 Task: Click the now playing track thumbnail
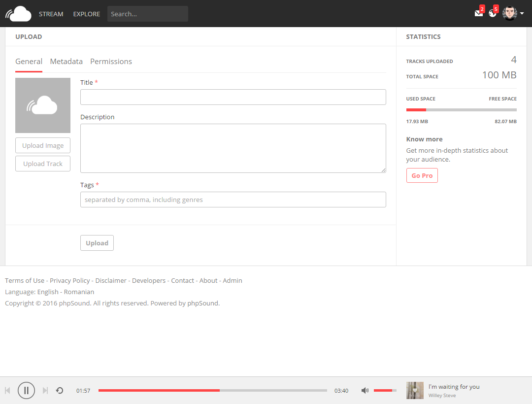click(415, 390)
